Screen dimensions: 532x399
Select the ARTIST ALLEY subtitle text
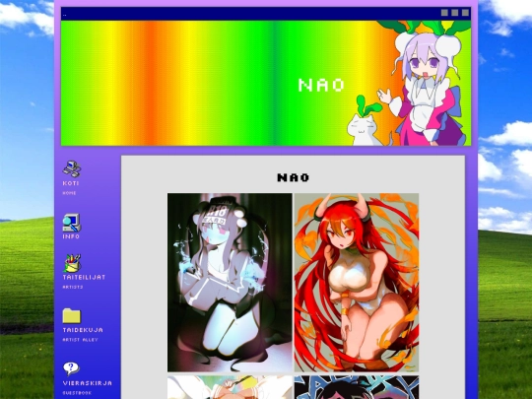(x=81, y=340)
